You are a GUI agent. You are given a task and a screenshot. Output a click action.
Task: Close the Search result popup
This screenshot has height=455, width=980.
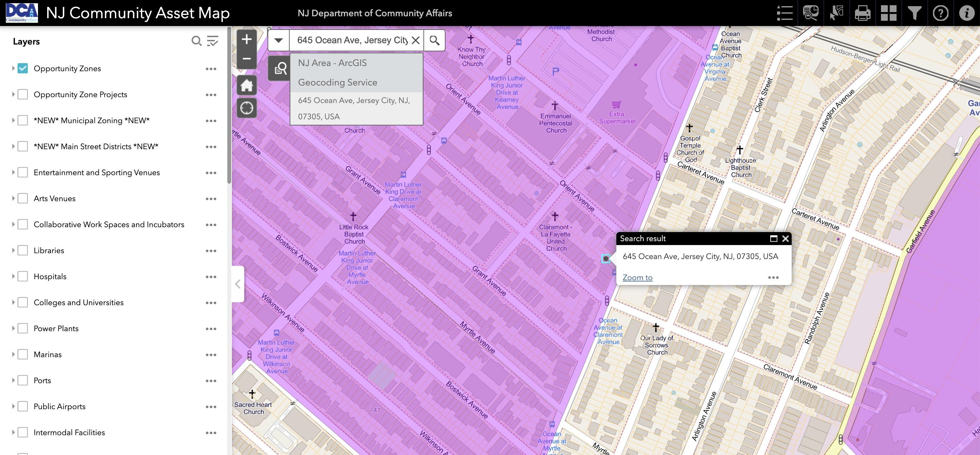point(785,239)
